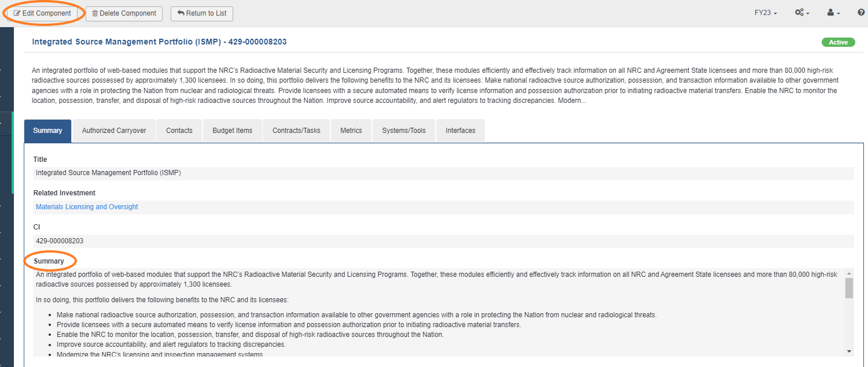Switch to the Interfaces tab

[x=461, y=131]
